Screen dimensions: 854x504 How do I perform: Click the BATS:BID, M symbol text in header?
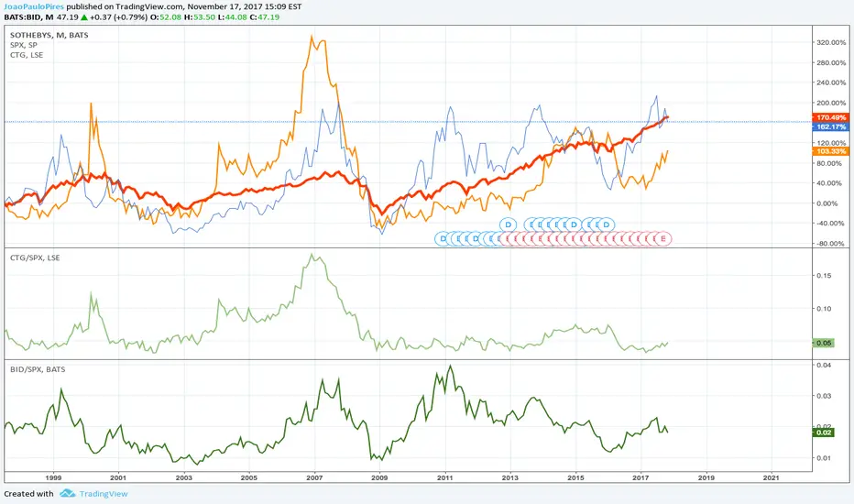click(x=29, y=16)
